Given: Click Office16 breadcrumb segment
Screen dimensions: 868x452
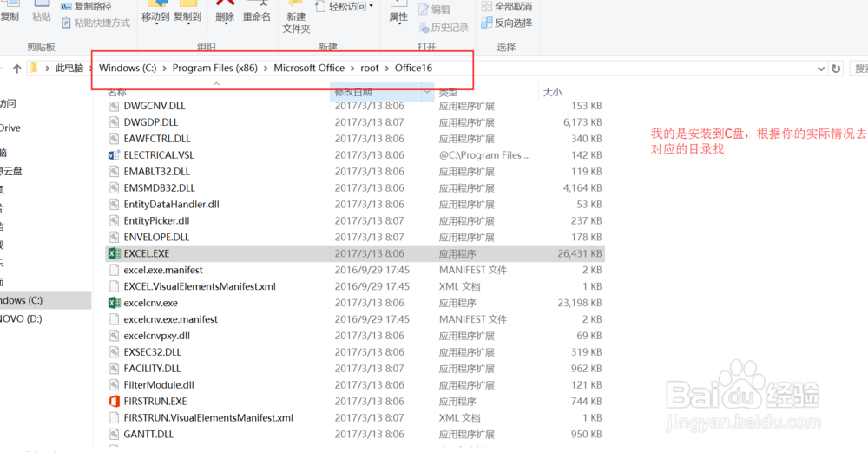Looking at the screenshot, I should point(413,68).
